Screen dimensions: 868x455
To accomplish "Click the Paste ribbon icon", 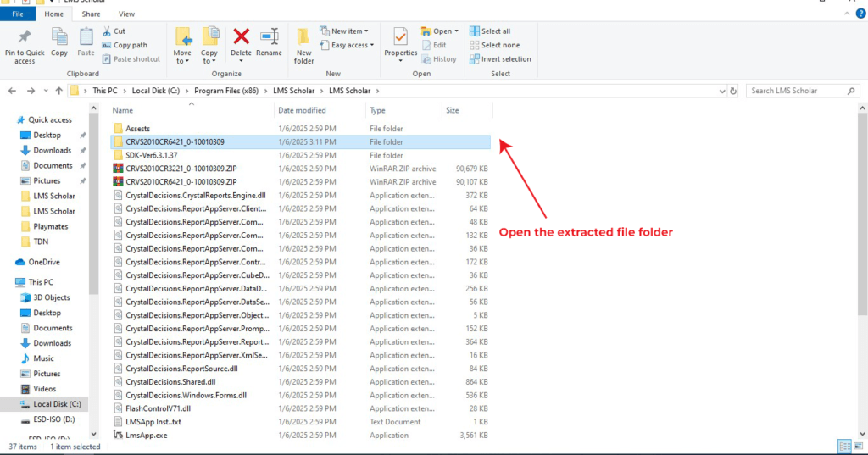I will [86, 37].
